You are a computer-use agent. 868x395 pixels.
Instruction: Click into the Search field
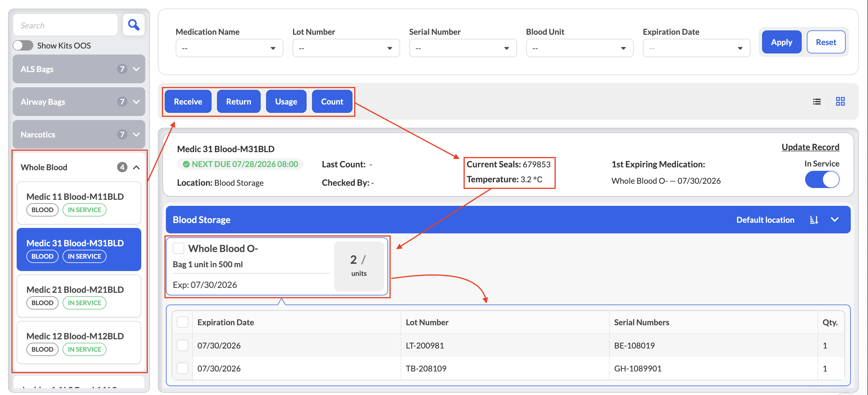[x=65, y=25]
